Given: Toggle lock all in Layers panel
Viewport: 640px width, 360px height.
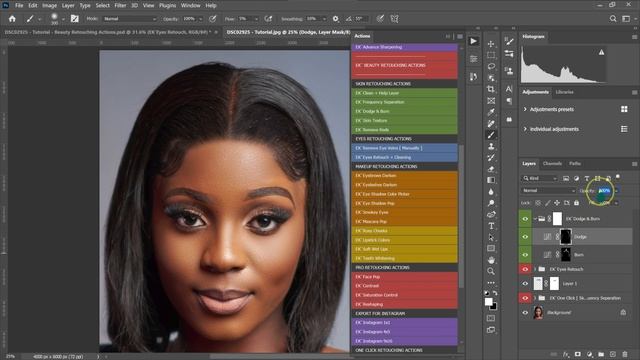Looking at the screenshot, I should [576, 203].
